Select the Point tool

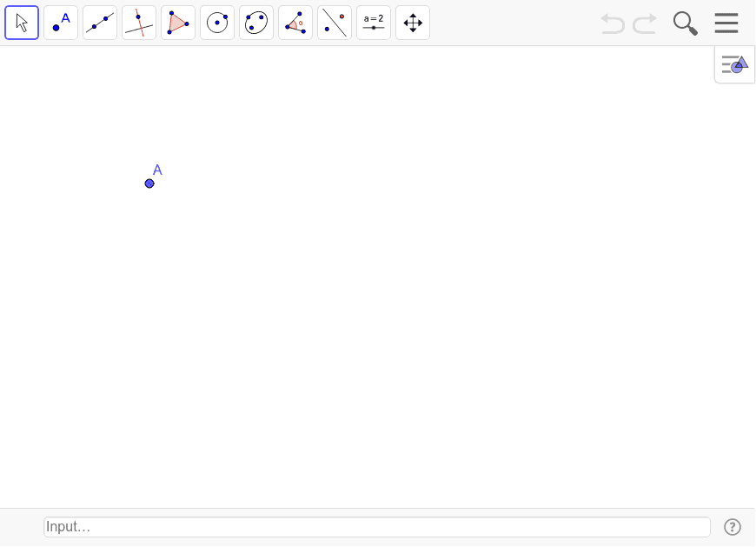tap(61, 23)
